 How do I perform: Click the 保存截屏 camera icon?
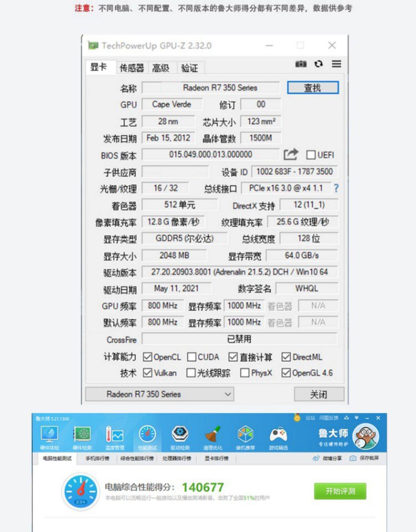click(x=353, y=458)
